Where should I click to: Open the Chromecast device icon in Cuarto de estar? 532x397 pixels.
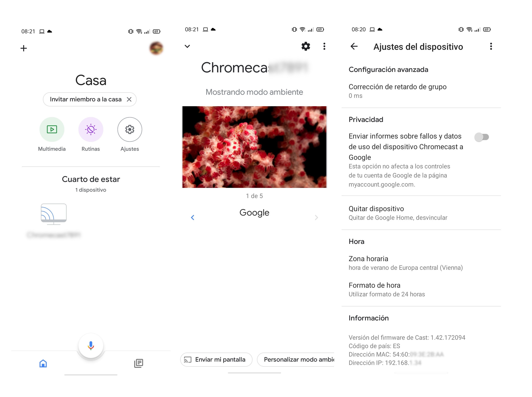(53, 214)
